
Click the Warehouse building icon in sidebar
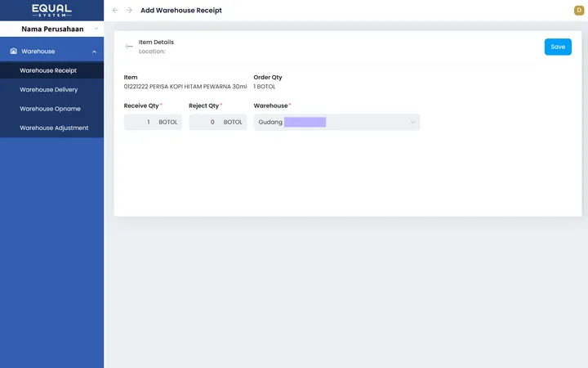click(14, 51)
